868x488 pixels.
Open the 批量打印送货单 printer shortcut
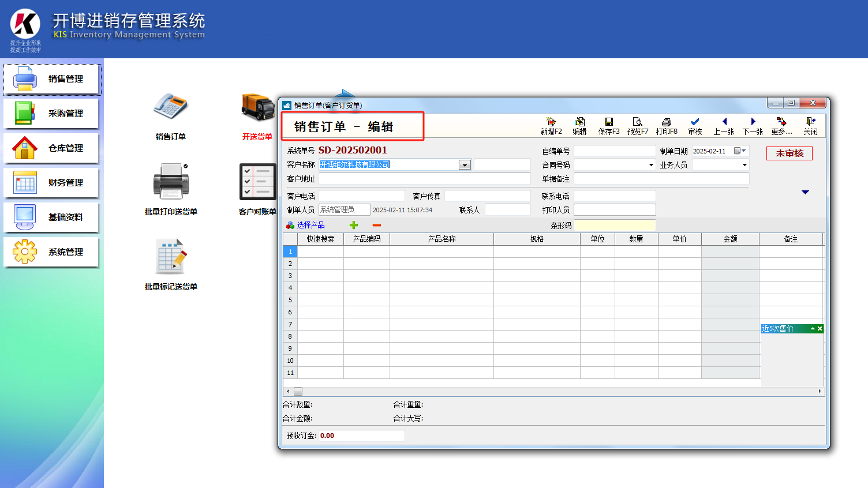(x=171, y=189)
